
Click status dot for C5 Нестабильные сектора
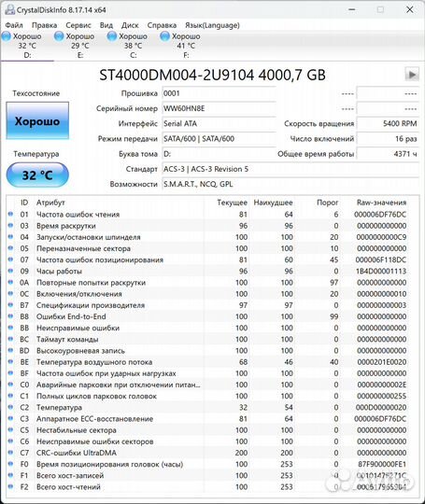[x=10, y=429]
